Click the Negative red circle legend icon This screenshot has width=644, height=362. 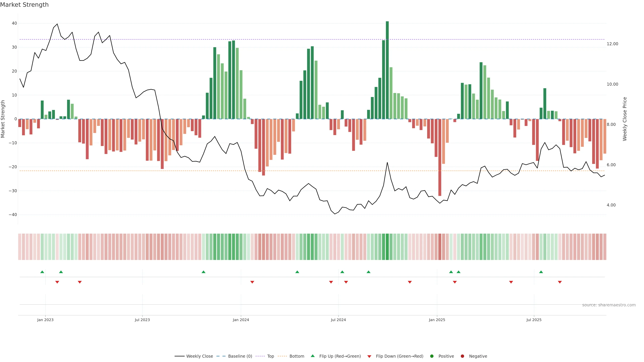tap(462, 356)
